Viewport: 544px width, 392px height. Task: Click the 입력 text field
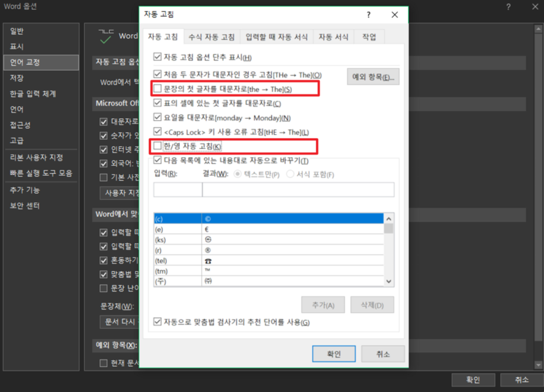(x=178, y=190)
